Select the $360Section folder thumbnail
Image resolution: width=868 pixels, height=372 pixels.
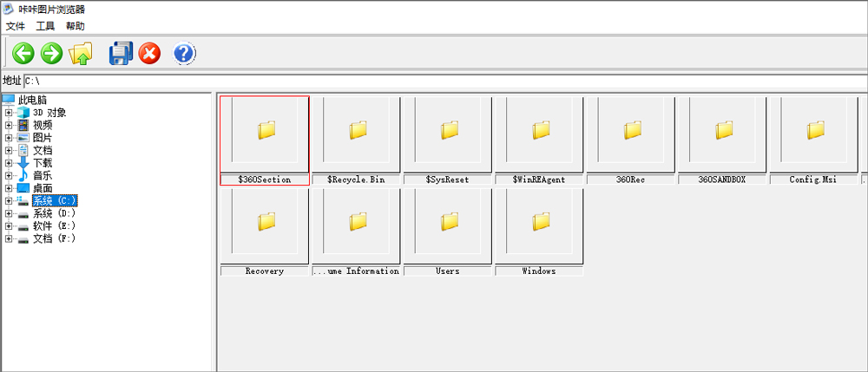265,134
